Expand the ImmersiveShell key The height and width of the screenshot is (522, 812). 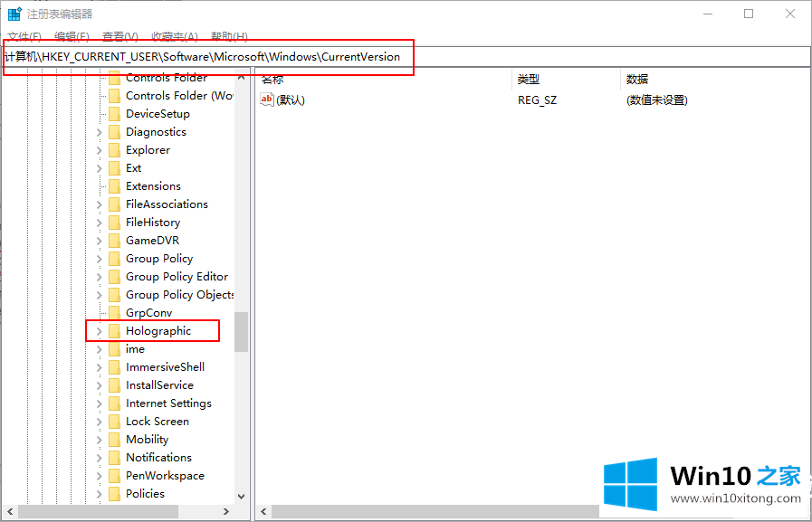pyautogui.click(x=99, y=368)
